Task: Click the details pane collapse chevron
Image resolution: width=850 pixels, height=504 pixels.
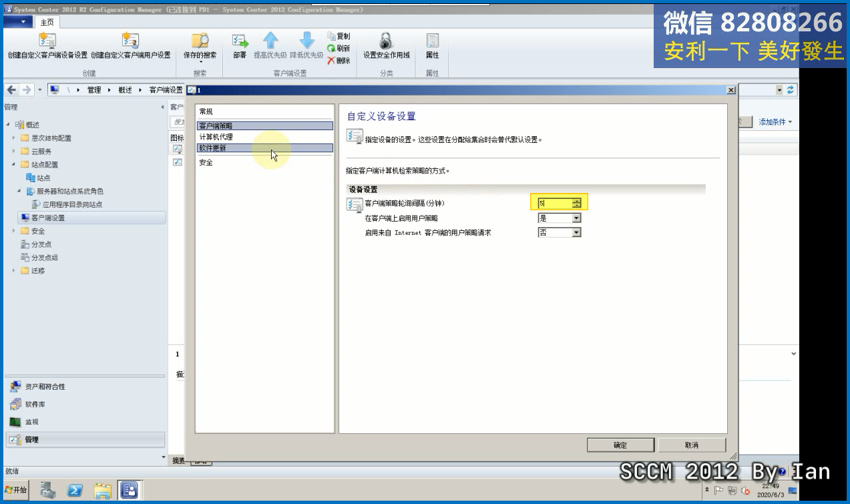Action: pos(793,354)
